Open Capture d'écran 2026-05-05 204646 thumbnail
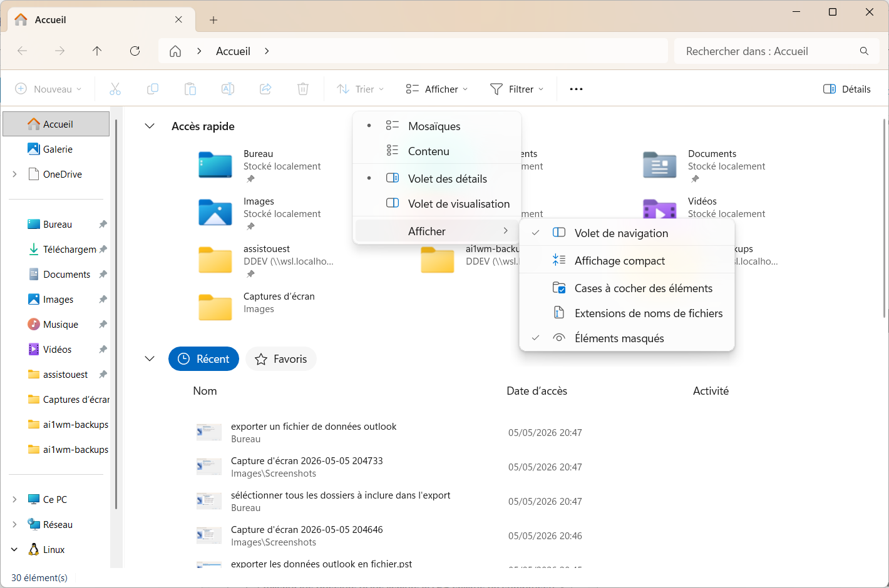 (209, 535)
